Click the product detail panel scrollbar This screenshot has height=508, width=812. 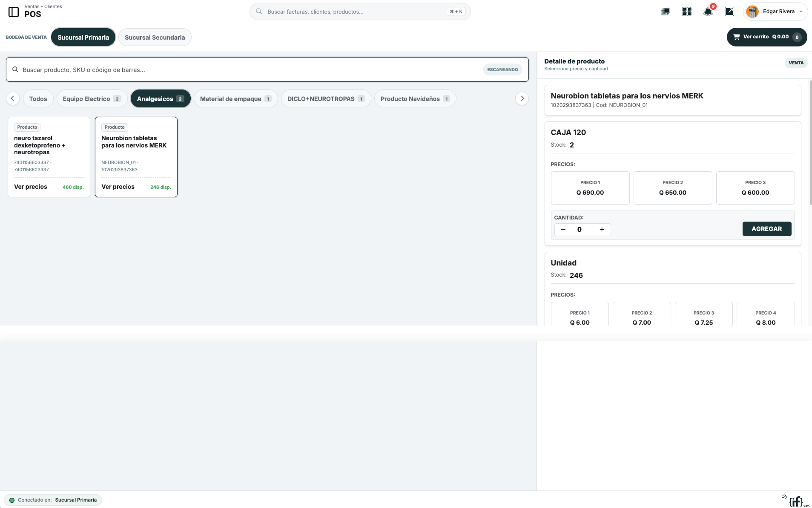point(810,143)
